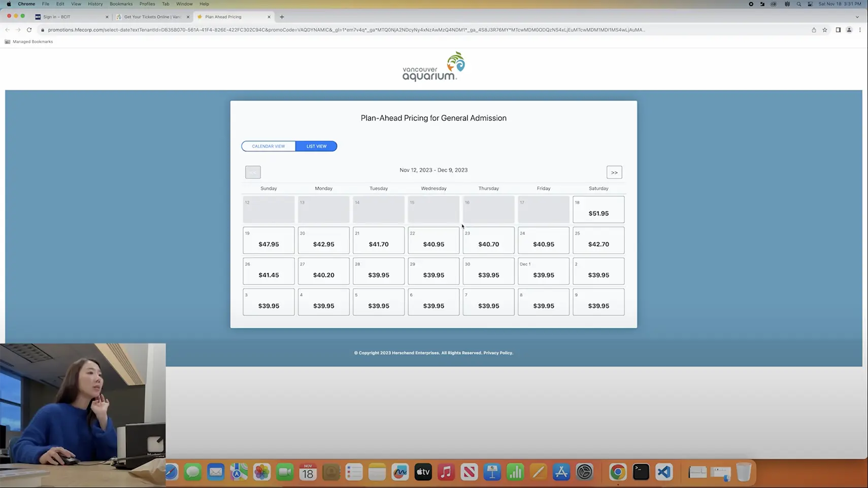
Task: Open Apple Music from the Dock
Action: click(x=446, y=472)
